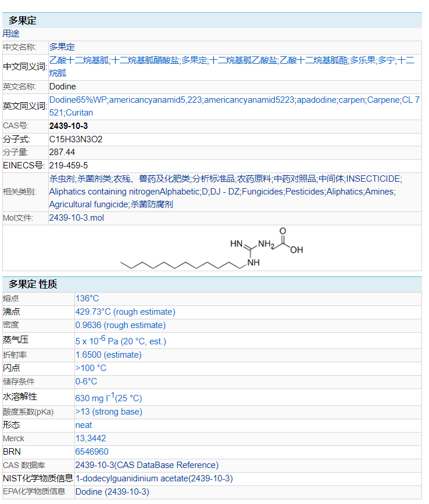Open the BRN 6546960 link
The width and height of the screenshot is (429, 504).
point(92,452)
